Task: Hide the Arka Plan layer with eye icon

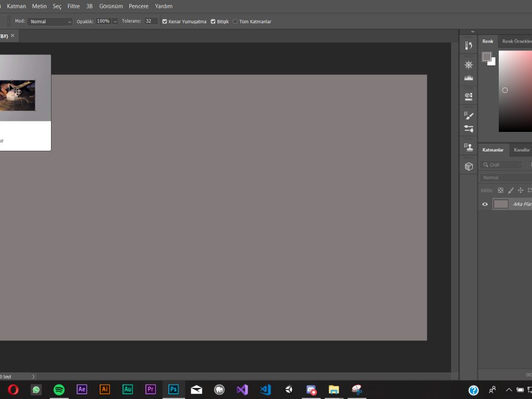Action: tap(485, 204)
